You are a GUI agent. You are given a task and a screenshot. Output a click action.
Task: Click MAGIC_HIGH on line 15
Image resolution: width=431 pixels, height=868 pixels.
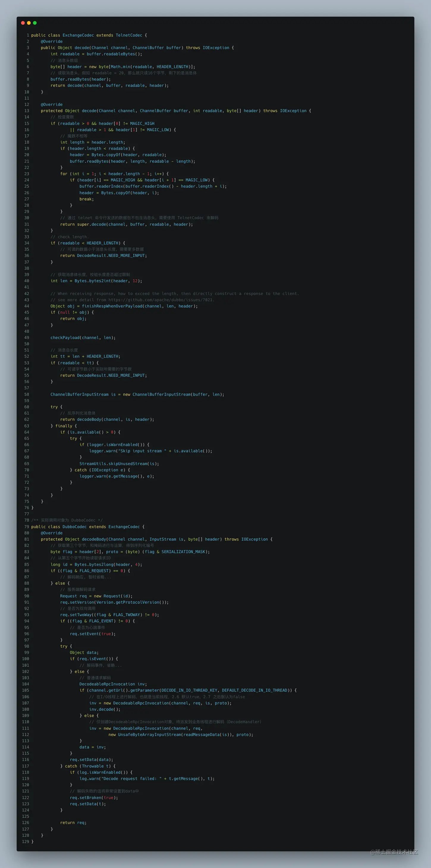[142, 124]
